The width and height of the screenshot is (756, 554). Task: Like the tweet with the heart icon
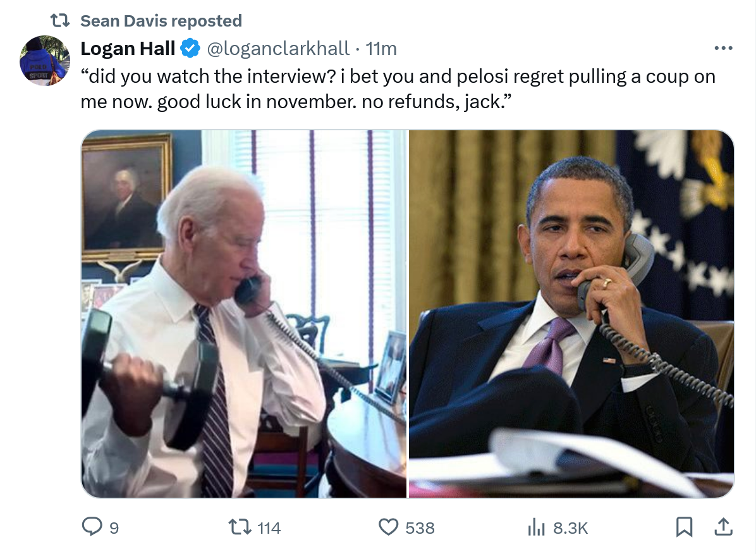point(388,527)
